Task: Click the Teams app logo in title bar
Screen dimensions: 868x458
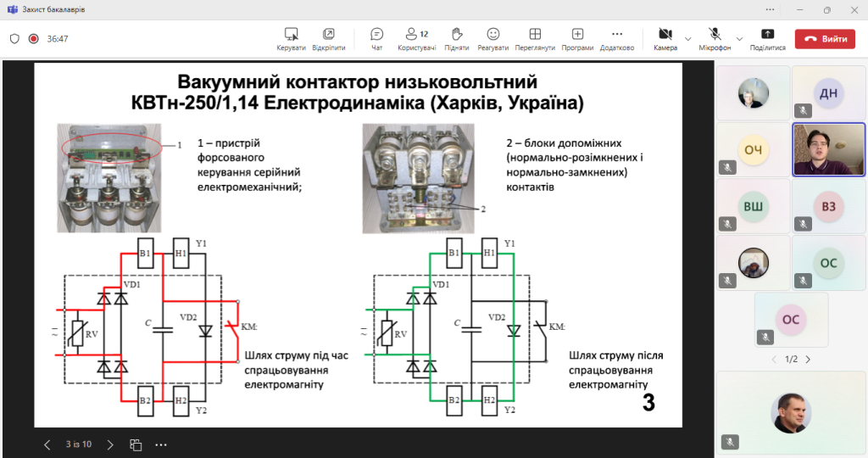Action: 12,9
